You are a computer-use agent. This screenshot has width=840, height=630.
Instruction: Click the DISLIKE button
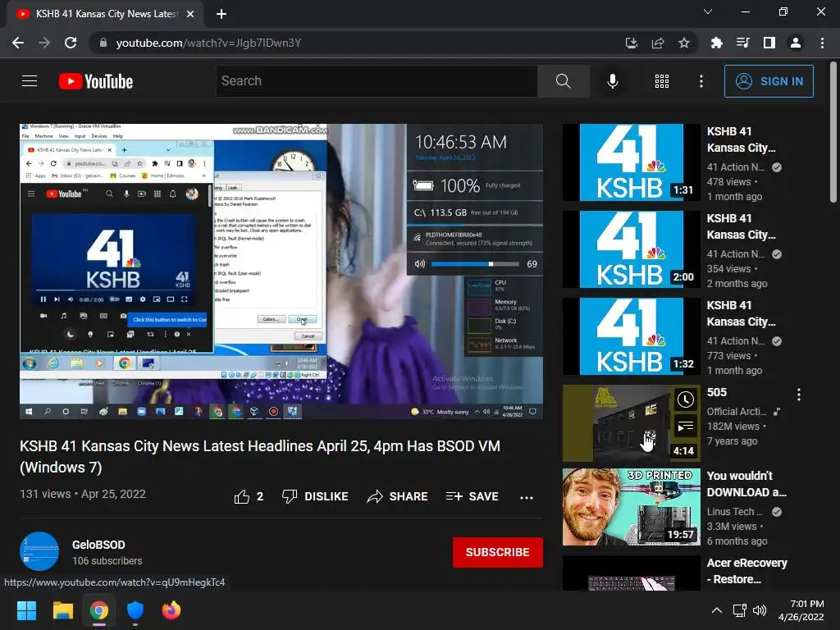tap(315, 496)
